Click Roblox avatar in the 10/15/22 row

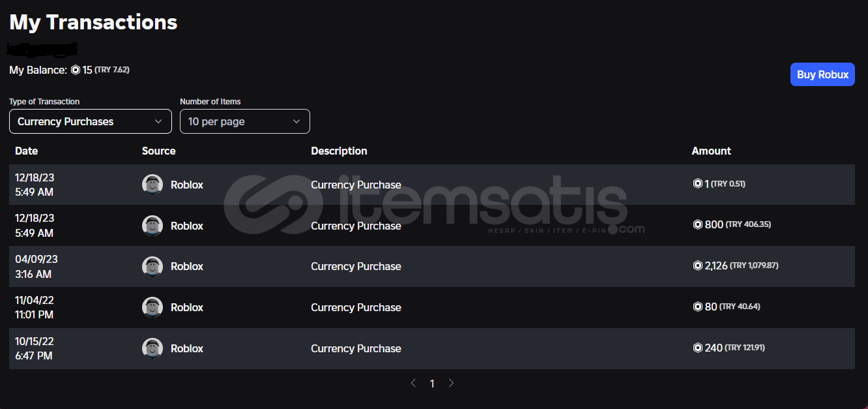click(x=152, y=348)
